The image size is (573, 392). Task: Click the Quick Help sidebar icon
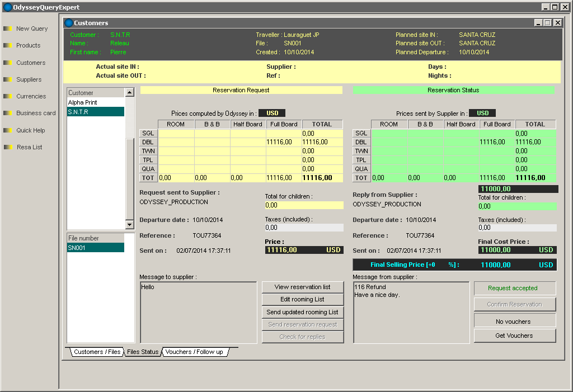click(x=7, y=130)
